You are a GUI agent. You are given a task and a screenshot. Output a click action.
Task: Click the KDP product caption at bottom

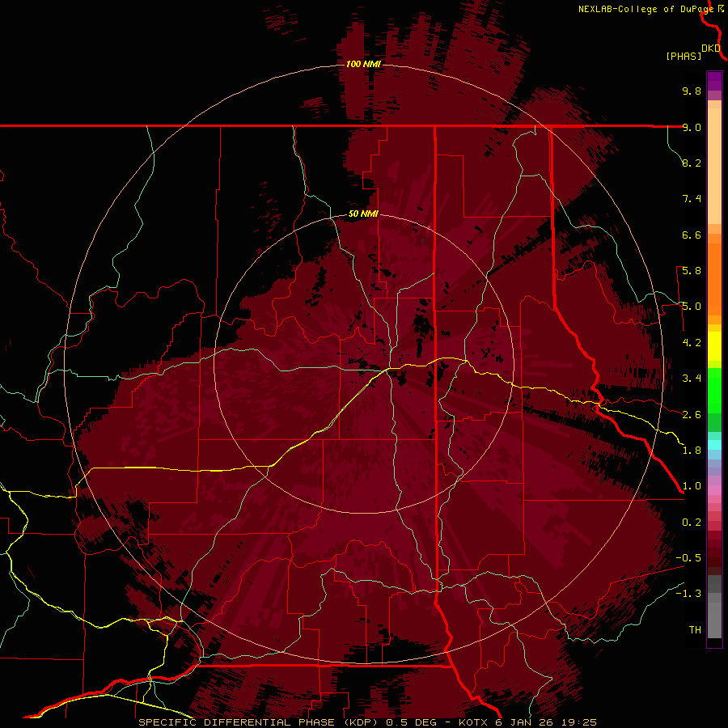point(367,722)
